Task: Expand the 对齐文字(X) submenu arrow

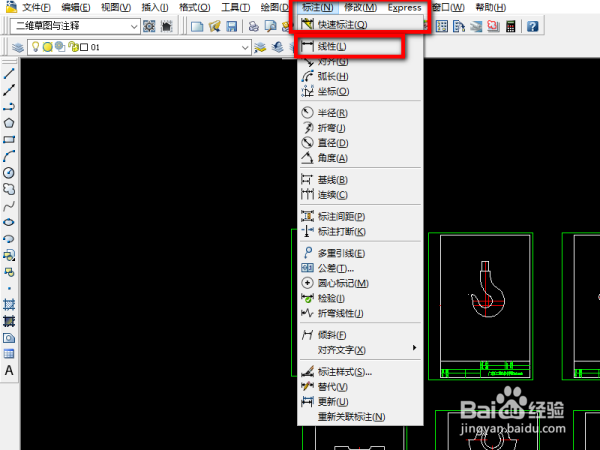Action: [414, 348]
